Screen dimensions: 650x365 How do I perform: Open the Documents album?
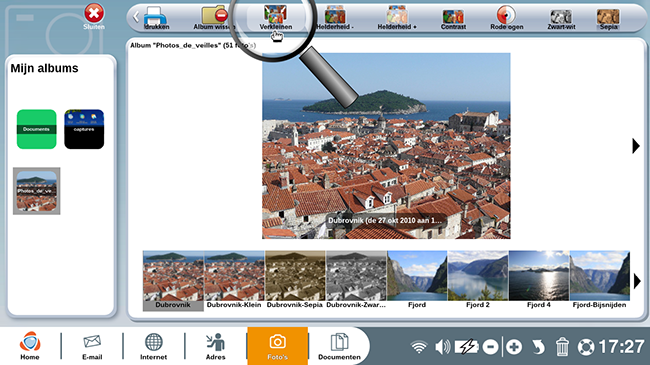point(36,129)
